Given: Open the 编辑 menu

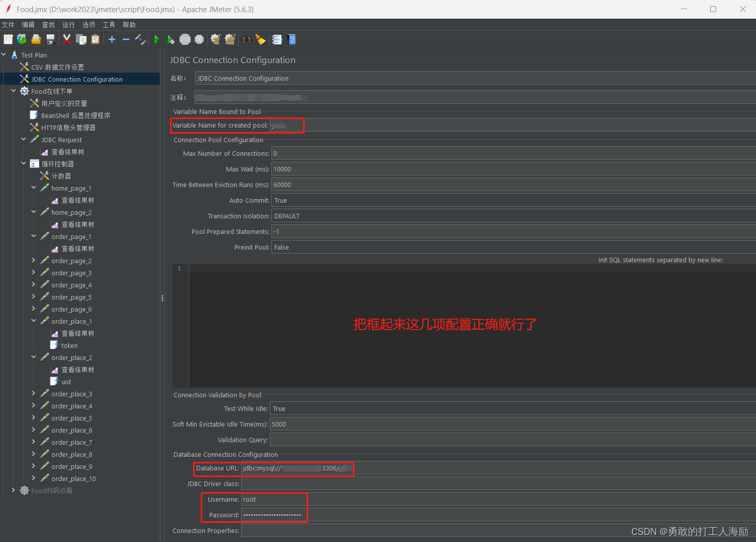Looking at the screenshot, I should 28,25.
